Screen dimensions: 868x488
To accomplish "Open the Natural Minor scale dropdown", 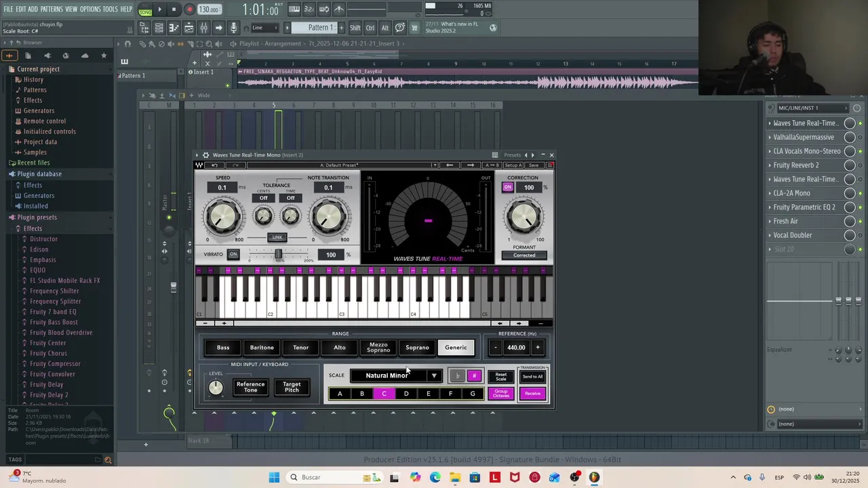I will 396,375.
